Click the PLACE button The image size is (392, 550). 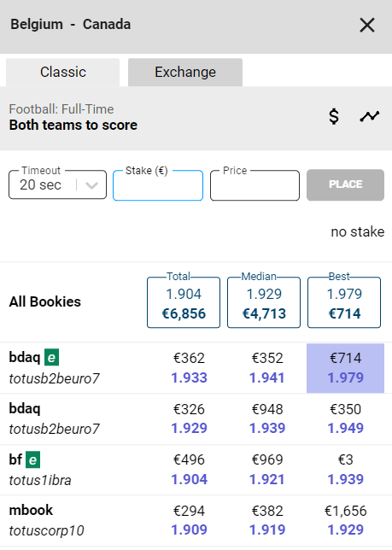click(x=345, y=184)
